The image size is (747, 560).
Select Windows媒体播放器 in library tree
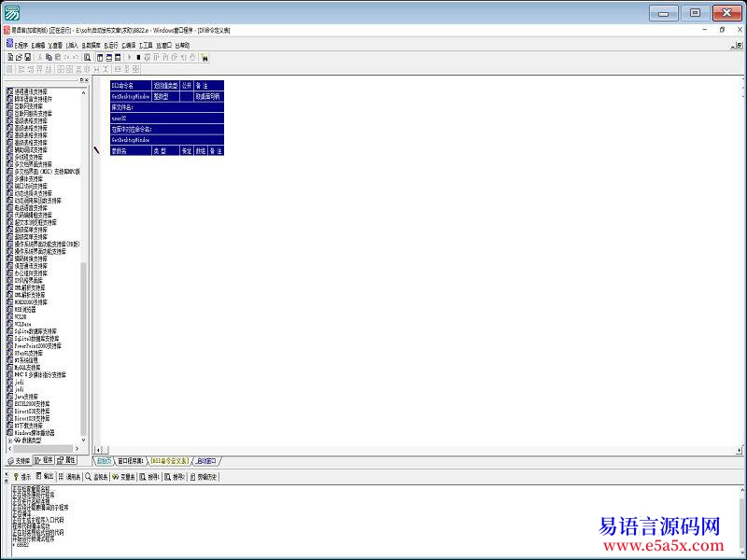(x=35, y=433)
